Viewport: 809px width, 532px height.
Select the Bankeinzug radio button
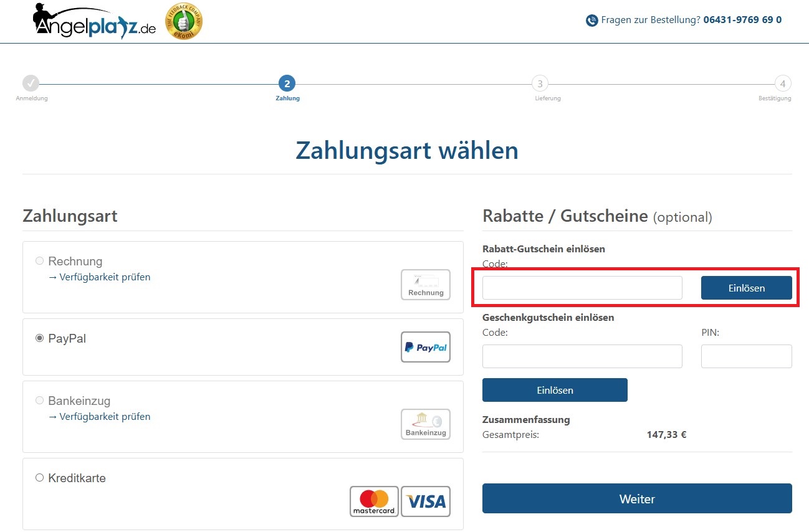point(40,401)
